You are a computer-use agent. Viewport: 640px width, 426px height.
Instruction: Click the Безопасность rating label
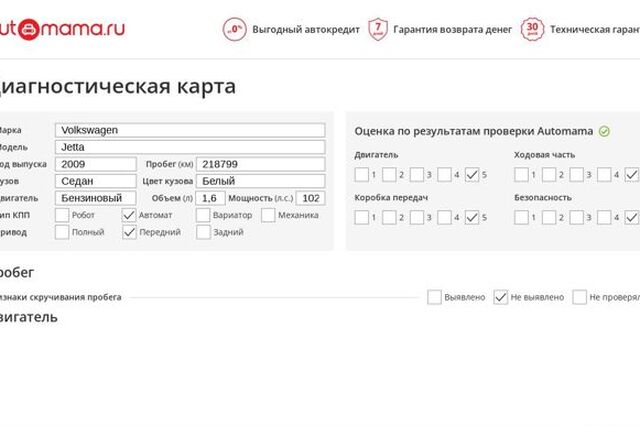click(x=543, y=197)
